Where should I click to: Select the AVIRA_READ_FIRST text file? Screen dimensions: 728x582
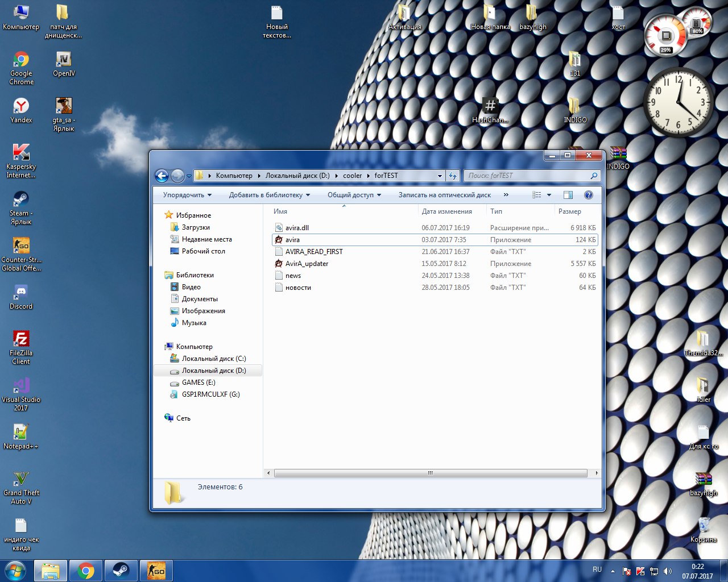tap(314, 252)
